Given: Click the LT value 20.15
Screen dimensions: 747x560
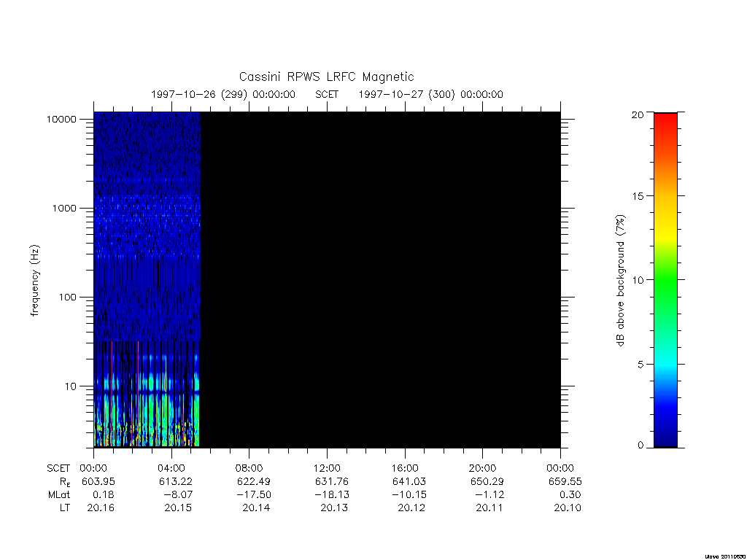Looking at the screenshot, I should 179,508.
